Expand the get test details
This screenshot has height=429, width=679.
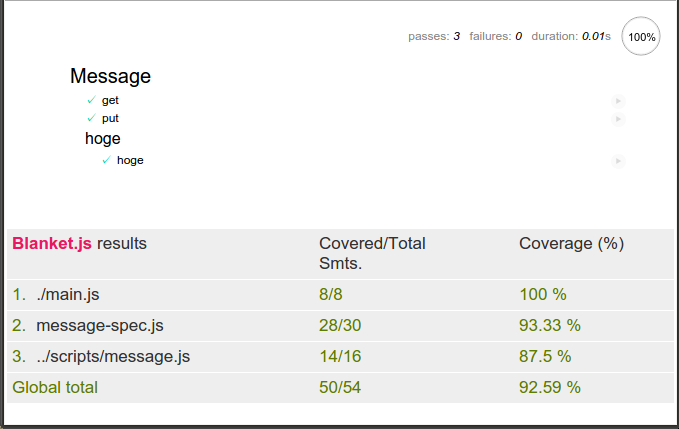(x=110, y=100)
